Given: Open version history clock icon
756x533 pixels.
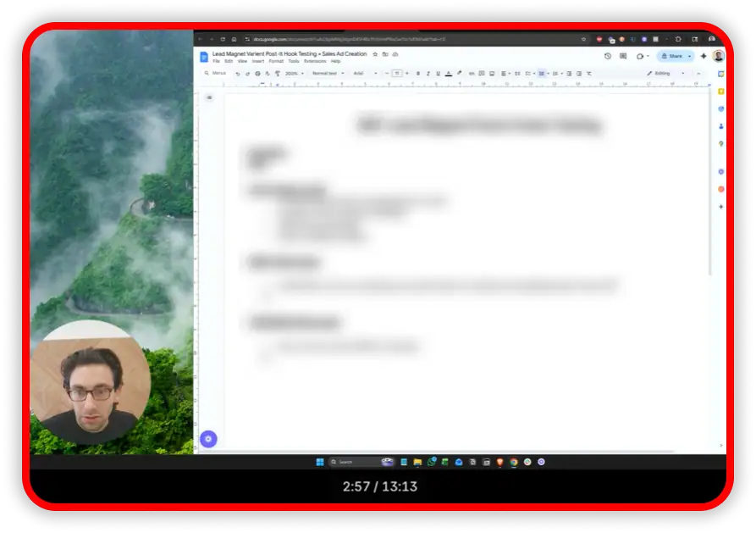Looking at the screenshot, I should tap(608, 56).
